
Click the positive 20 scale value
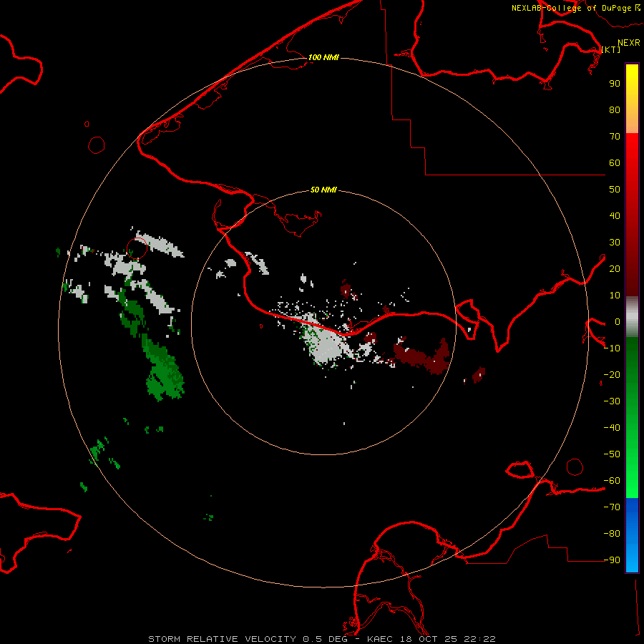(615, 269)
